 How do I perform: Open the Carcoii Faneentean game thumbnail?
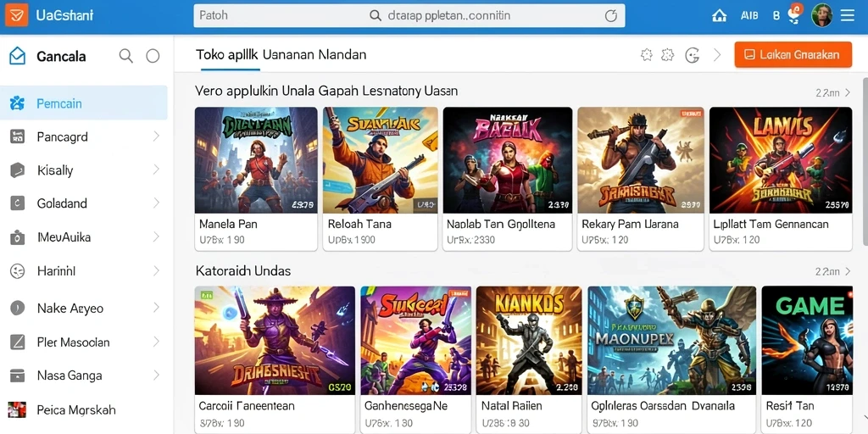pyautogui.click(x=275, y=341)
